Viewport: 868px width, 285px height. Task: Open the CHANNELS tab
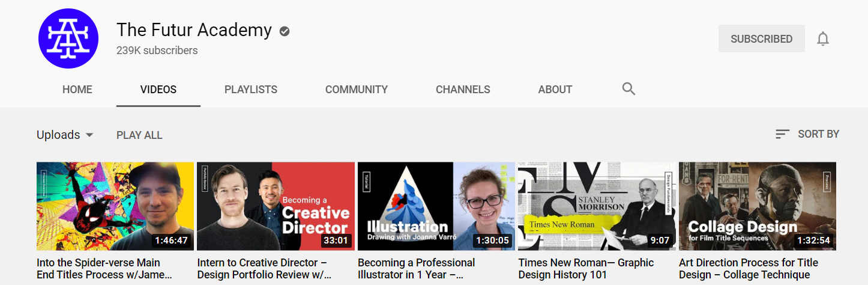coord(463,90)
